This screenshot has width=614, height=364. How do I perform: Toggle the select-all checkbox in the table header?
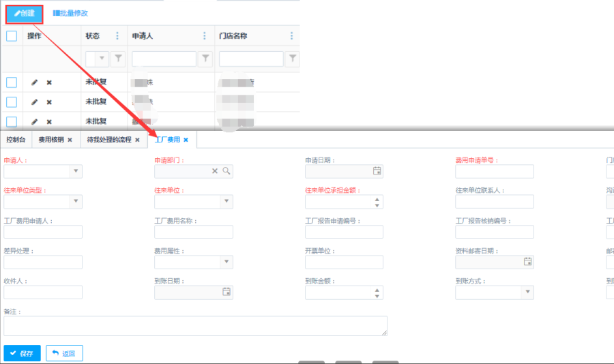(x=12, y=36)
